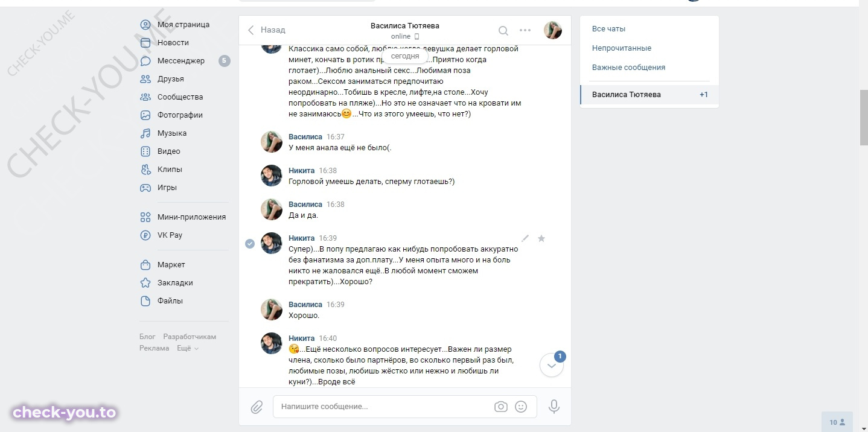Click the Василиса Тютяева header name
Screen dimensions: 868x432
click(405, 26)
